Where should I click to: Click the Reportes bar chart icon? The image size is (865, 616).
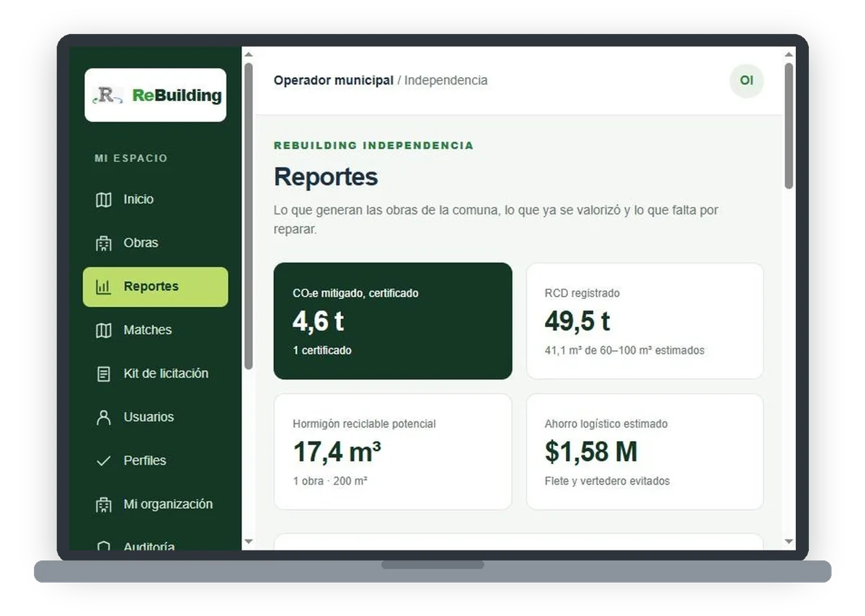104,287
